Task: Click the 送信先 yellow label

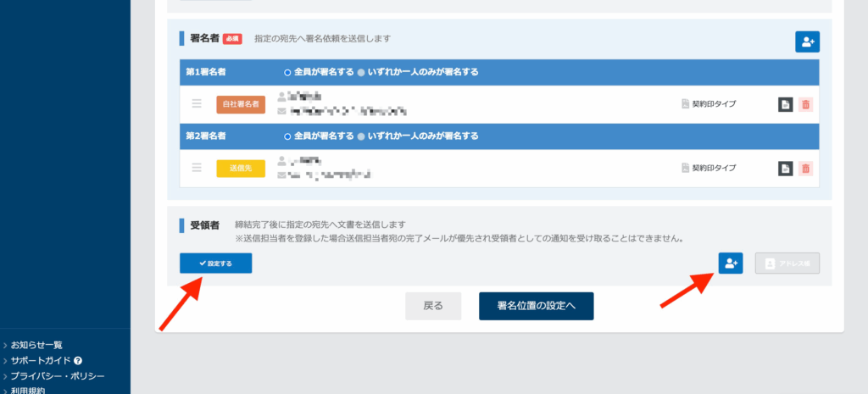Action: click(x=241, y=169)
